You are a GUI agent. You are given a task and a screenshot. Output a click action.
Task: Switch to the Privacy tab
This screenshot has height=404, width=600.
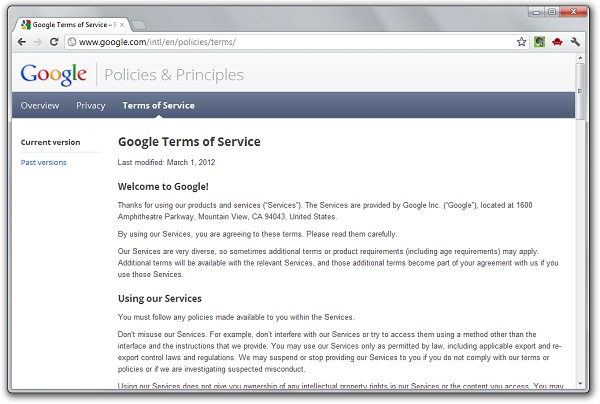[x=91, y=105]
